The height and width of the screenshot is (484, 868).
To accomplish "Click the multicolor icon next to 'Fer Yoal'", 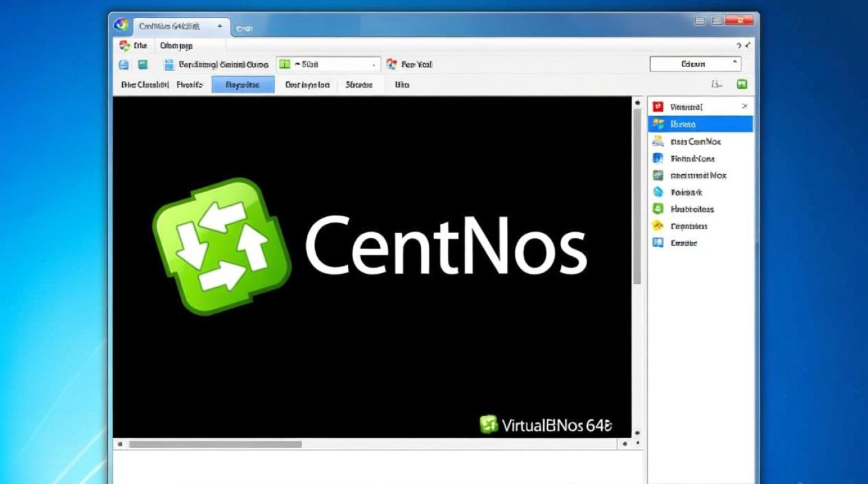I will tap(391, 65).
